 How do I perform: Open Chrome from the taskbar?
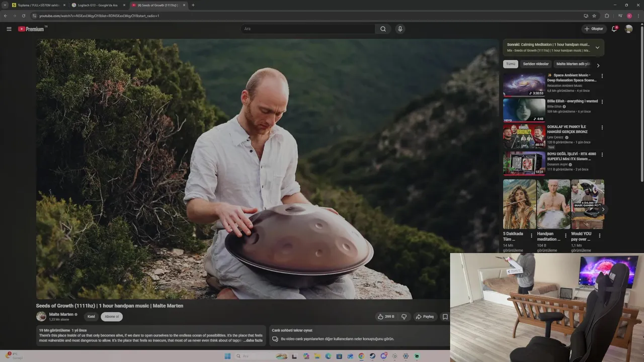pos(361,356)
